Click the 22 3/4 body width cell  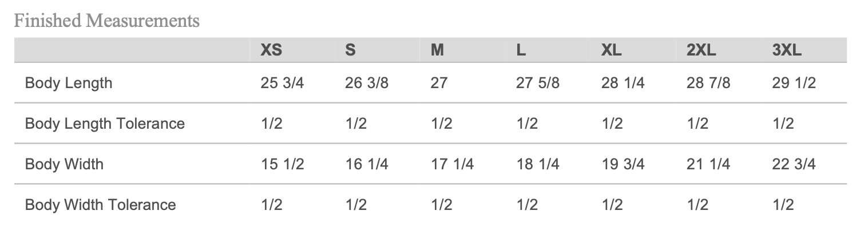pos(794,164)
